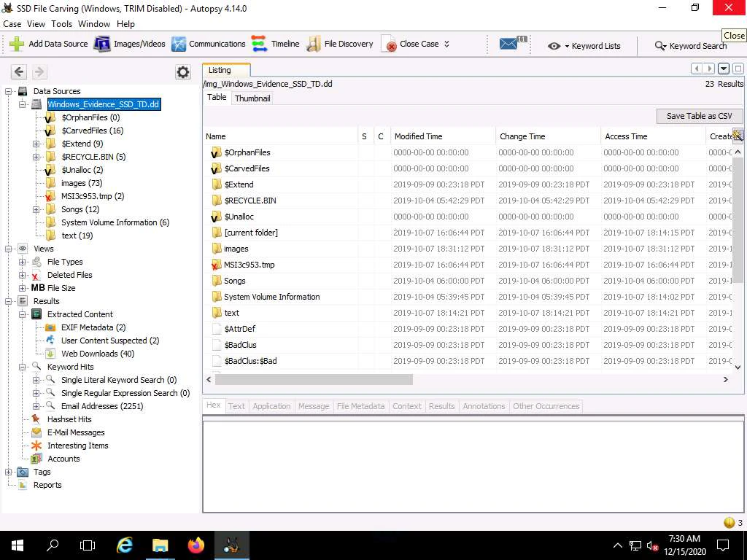Open the Timeline tool icon
Screen dimensions: 747x560
click(260, 44)
